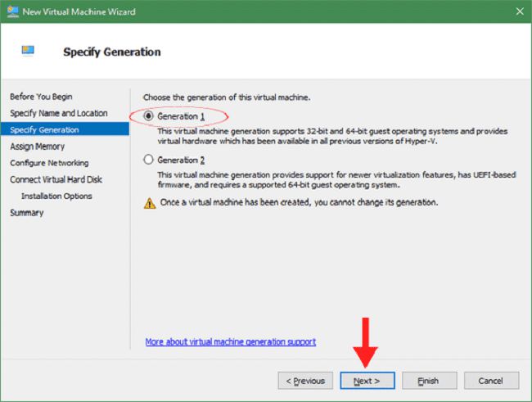This screenshot has width=532, height=402.
Task: Click the Finish button
Action: click(x=430, y=381)
